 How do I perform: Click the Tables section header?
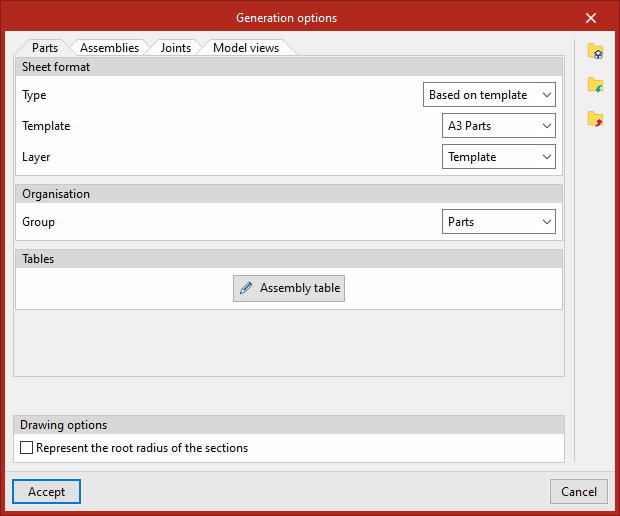289,259
